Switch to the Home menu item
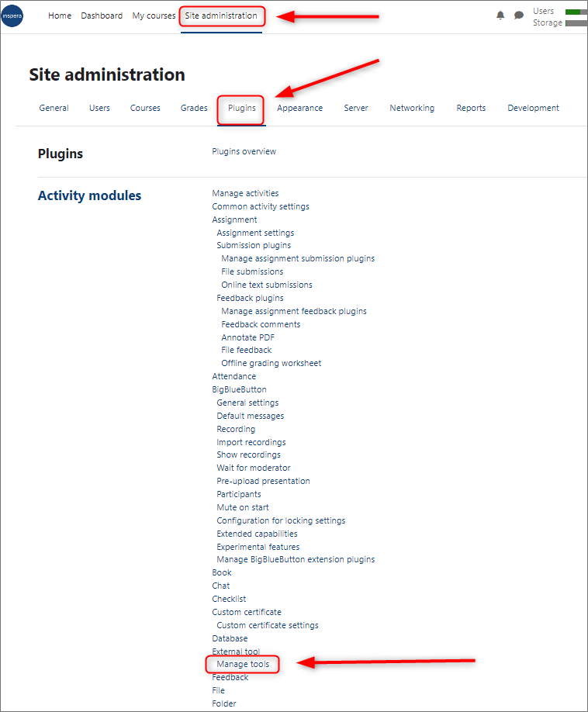This screenshot has height=712, width=588. (x=60, y=16)
